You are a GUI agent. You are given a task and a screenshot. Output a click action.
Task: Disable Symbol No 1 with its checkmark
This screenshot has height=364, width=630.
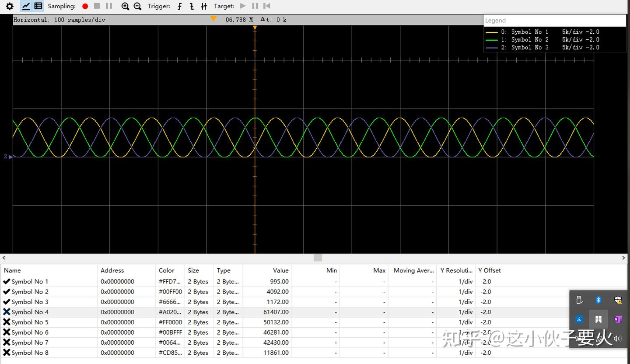7,281
